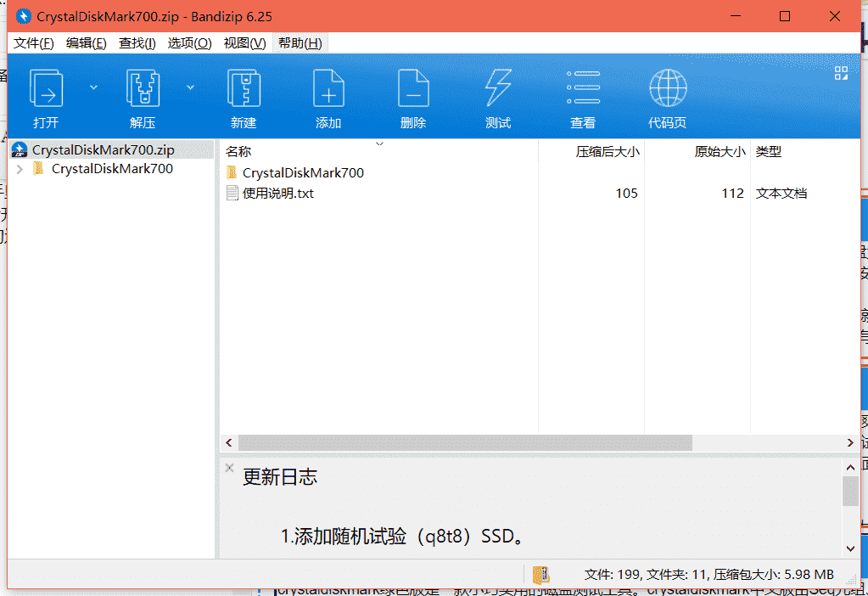
Task: Click the 更新日志 heading text
Action: pos(279,477)
